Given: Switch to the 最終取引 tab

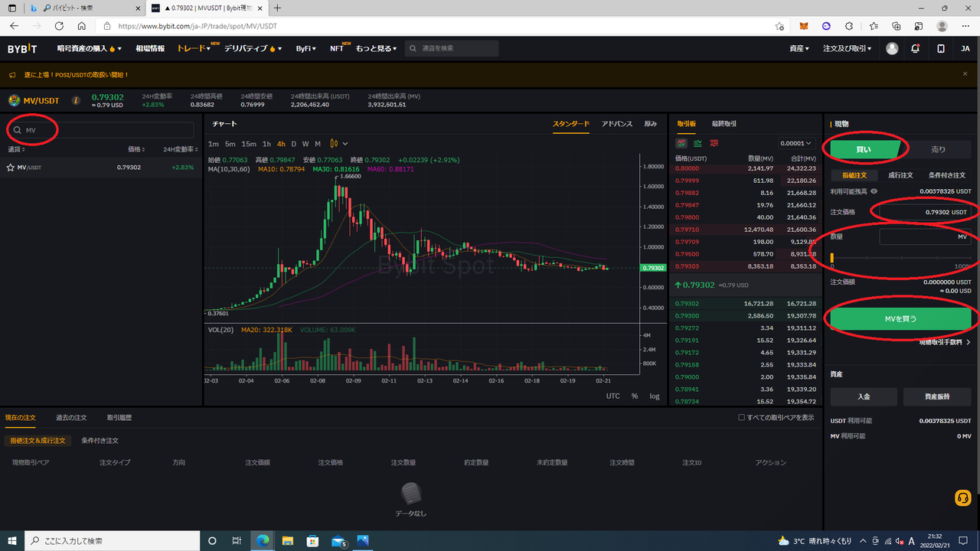Looking at the screenshot, I should point(724,123).
